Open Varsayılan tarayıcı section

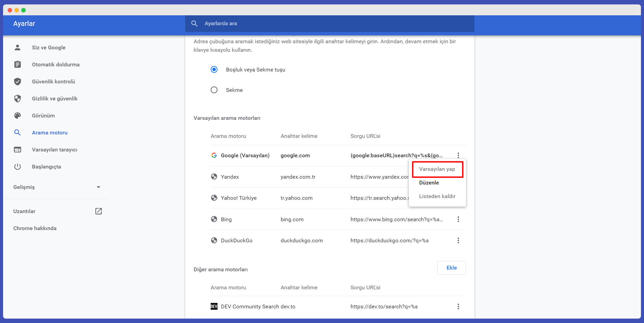54,150
